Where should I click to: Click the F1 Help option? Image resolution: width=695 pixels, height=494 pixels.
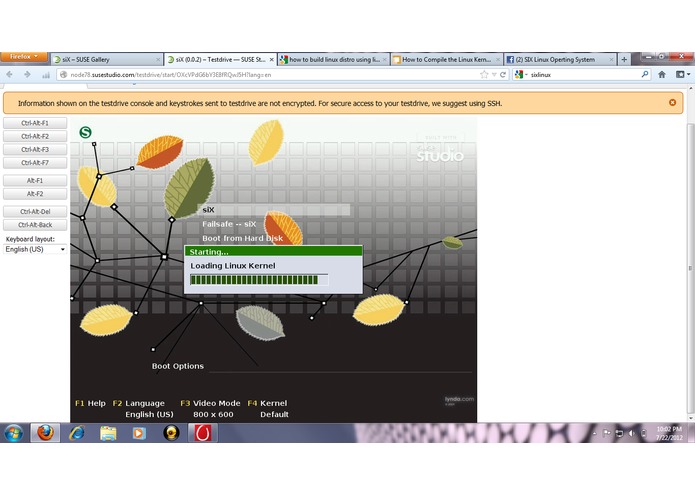coord(90,403)
